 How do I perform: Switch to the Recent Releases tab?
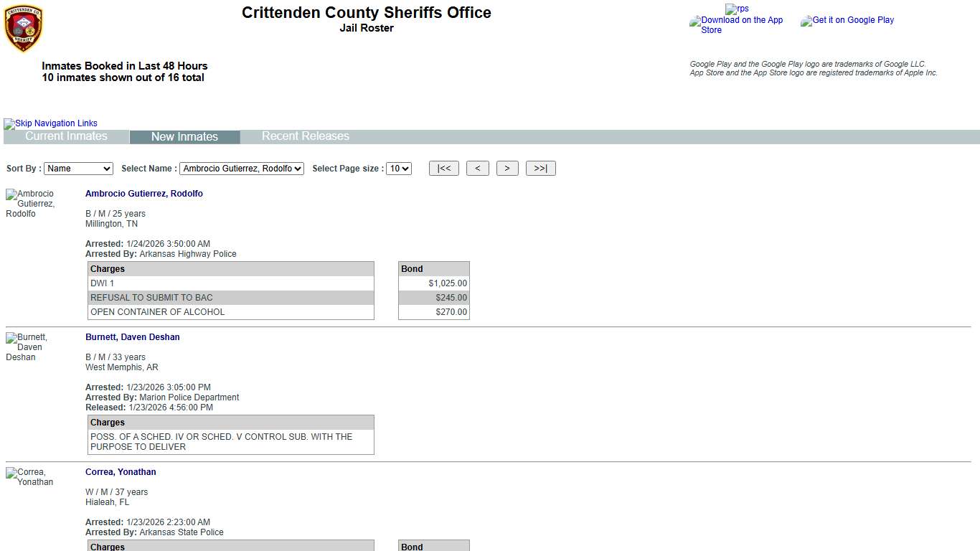[x=305, y=136]
